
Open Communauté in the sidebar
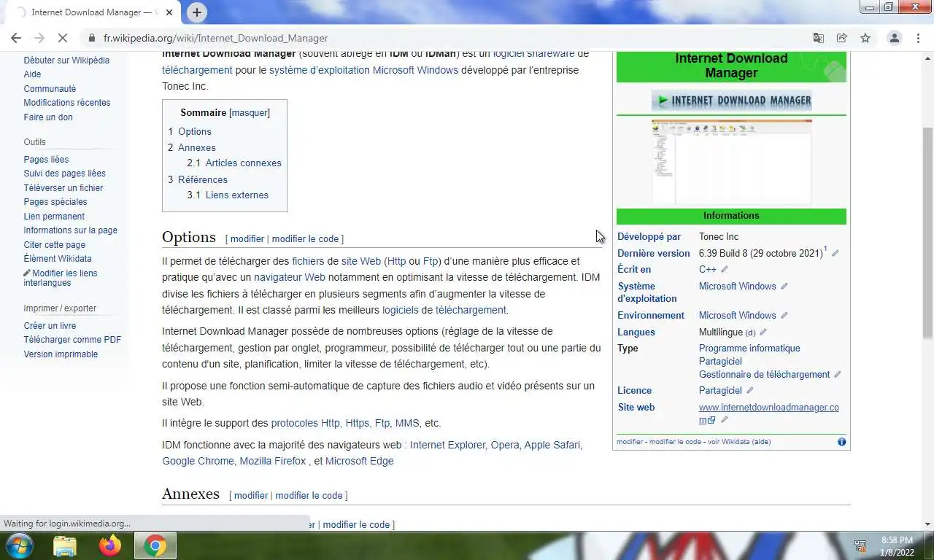pos(50,89)
